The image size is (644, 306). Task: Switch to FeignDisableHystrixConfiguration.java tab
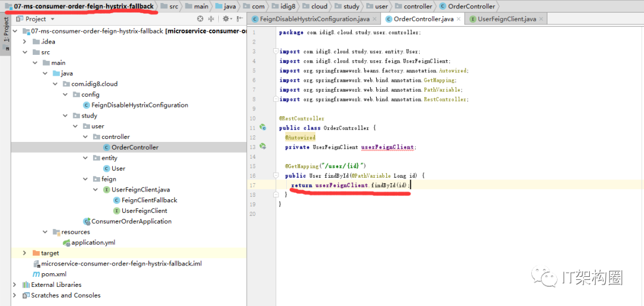(x=314, y=19)
